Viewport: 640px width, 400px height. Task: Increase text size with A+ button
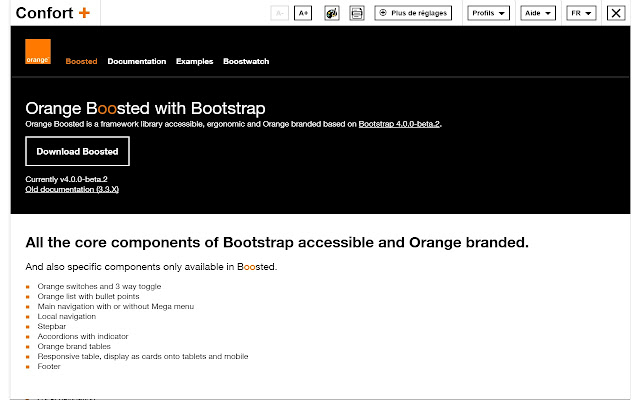pyautogui.click(x=303, y=13)
